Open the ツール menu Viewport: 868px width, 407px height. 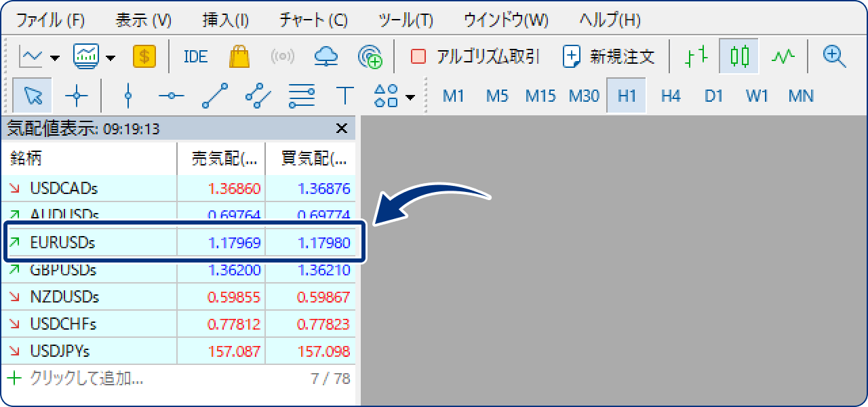click(x=404, y=20)
